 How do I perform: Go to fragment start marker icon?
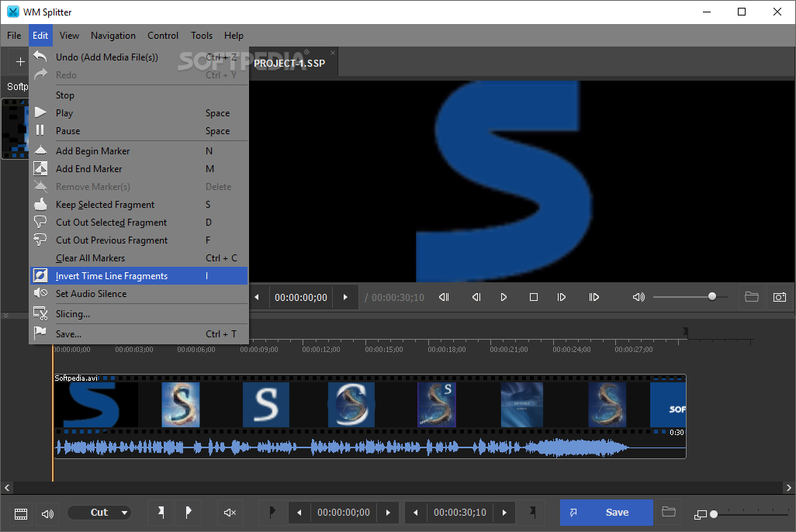click(x=272, y=513)
